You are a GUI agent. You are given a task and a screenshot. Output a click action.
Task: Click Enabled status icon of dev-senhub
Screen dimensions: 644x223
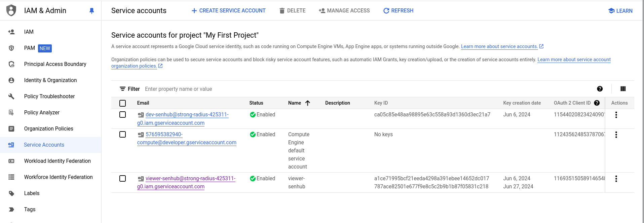point(253,115)
